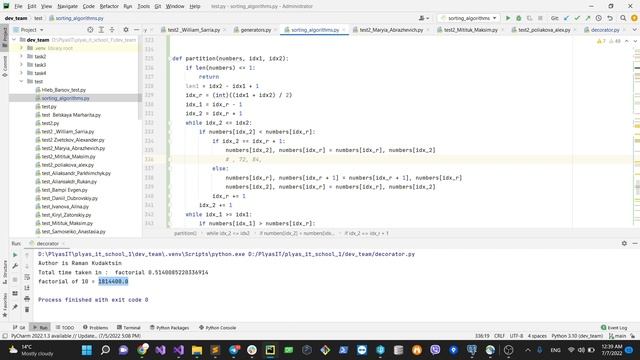Open the Refactor menu
The image size is (640, 360).
[109, 6]
